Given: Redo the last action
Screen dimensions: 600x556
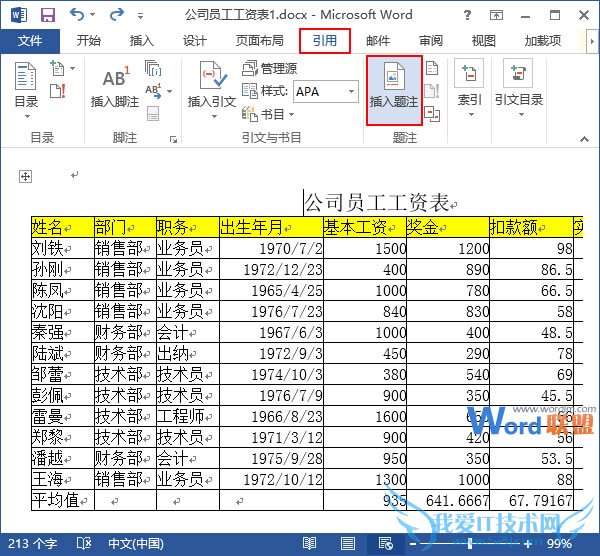Looking at the screenshot, I should pos(116,15).
